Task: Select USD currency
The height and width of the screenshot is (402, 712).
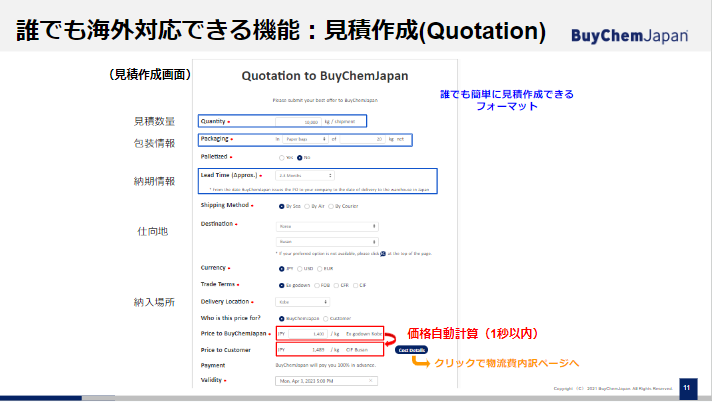Action: 300,269
